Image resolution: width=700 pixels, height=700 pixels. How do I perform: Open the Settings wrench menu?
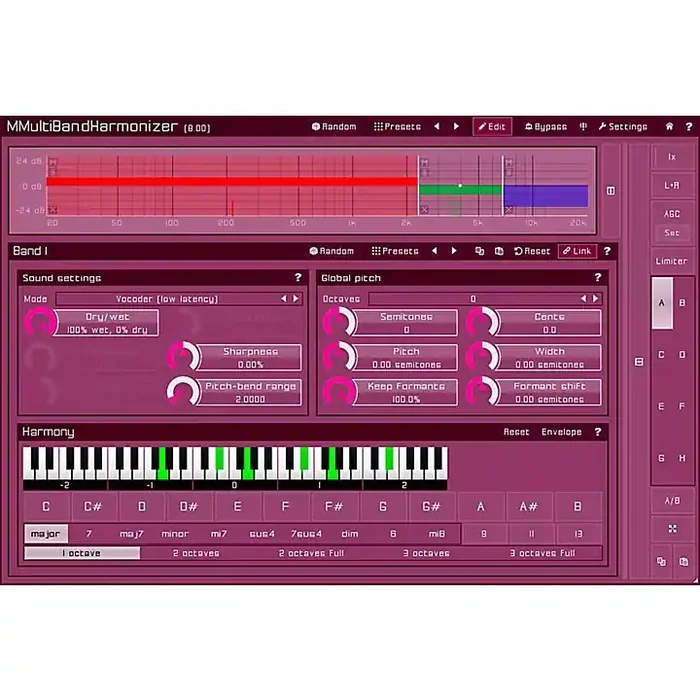pyautogui.click(x=623, y=127)
